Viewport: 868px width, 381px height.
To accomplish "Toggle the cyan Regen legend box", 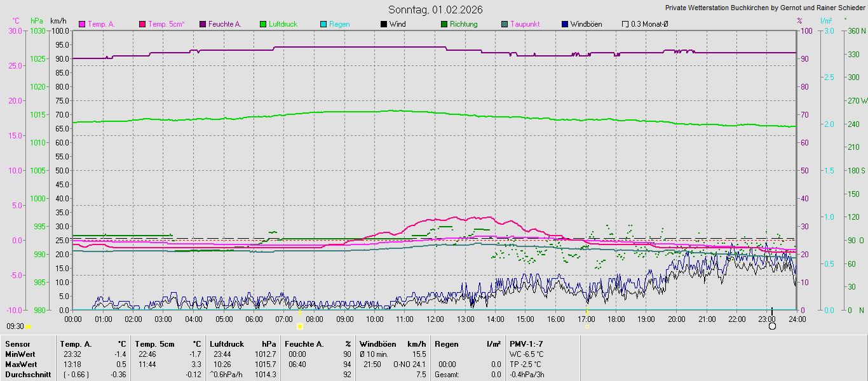I will click(323, 24).
